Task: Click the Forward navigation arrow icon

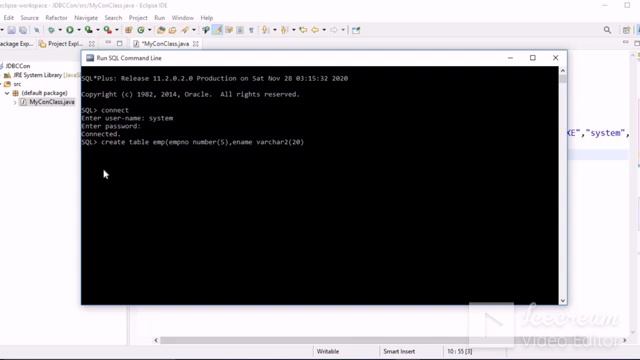Action: click(x=334, y=30)
